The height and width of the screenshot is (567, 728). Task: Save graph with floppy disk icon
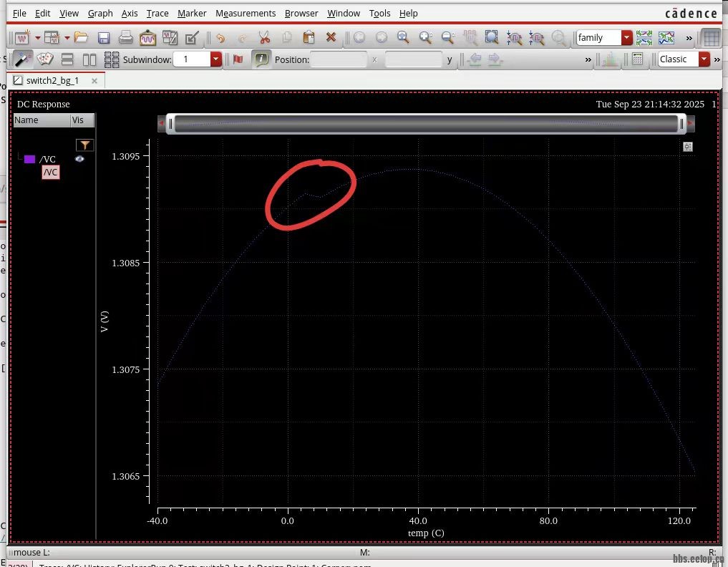pos(104,38)
